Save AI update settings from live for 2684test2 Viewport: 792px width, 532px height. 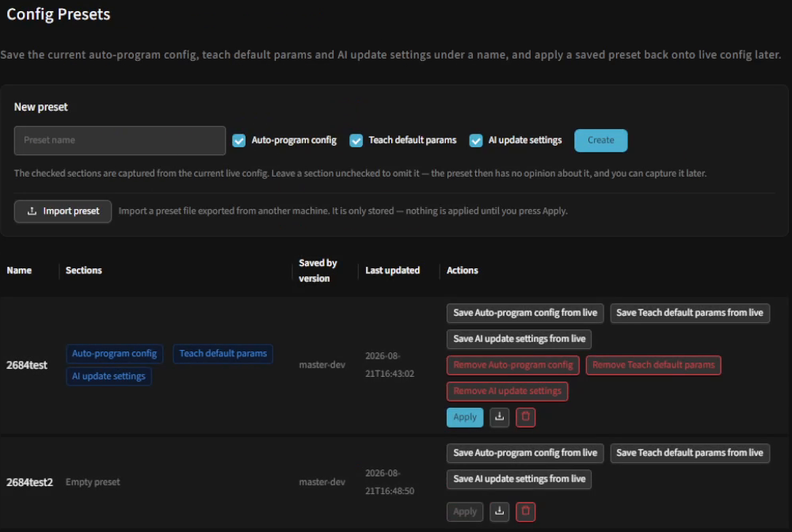tap(519, 480)
